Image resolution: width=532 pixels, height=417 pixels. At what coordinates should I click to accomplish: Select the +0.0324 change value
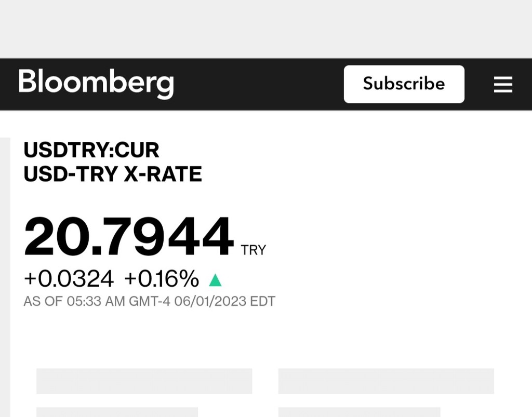click(x=69, y=279)
